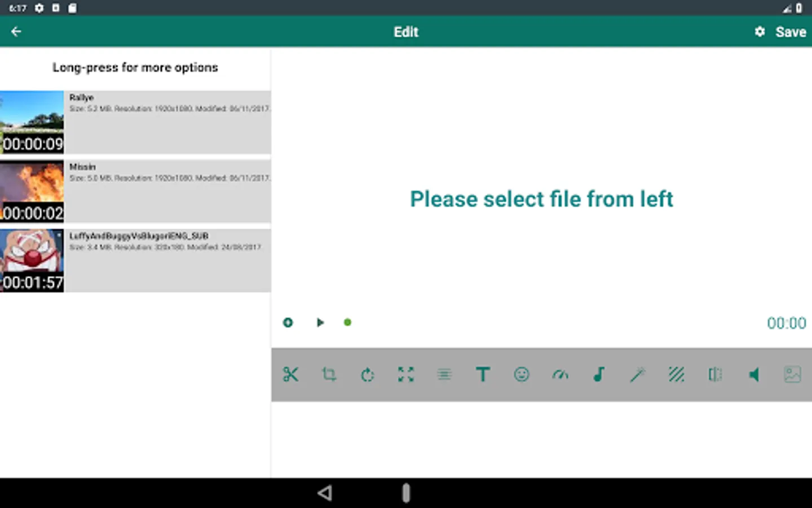The height and width of the screenshot is (508, 812).
Task: Select the rotate tool
Action: click(368, 374)
